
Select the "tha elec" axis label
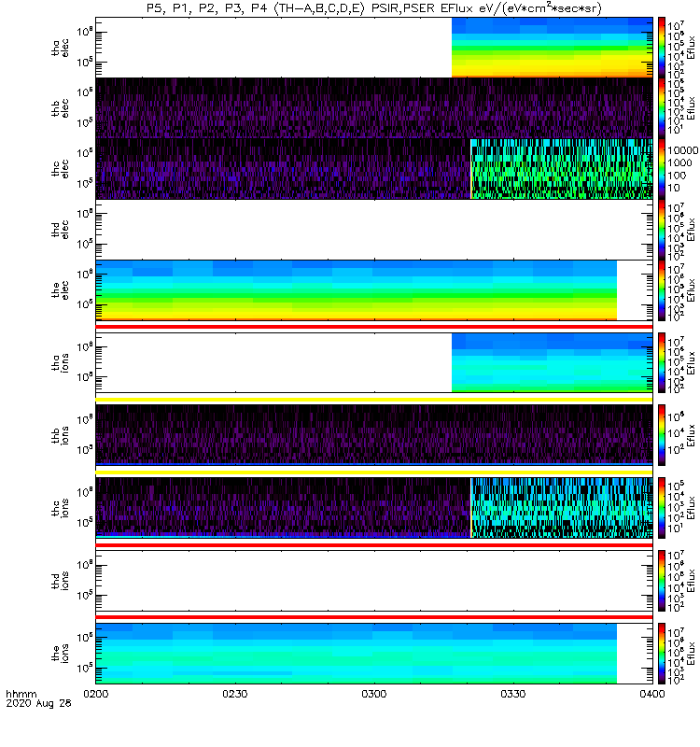pyautogui.click(x=61, y=48)
